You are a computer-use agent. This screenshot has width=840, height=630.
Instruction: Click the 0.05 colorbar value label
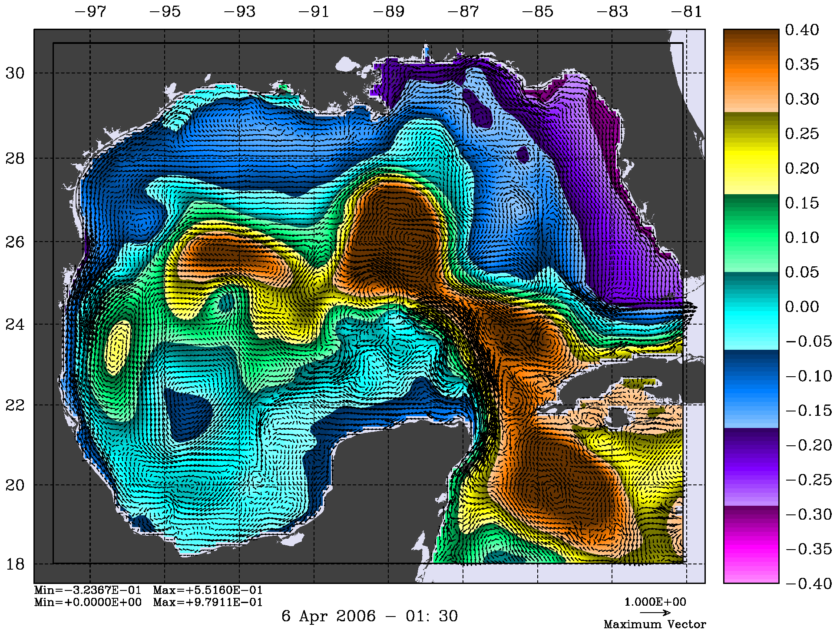pyautogui.click(x=802, y=272)
